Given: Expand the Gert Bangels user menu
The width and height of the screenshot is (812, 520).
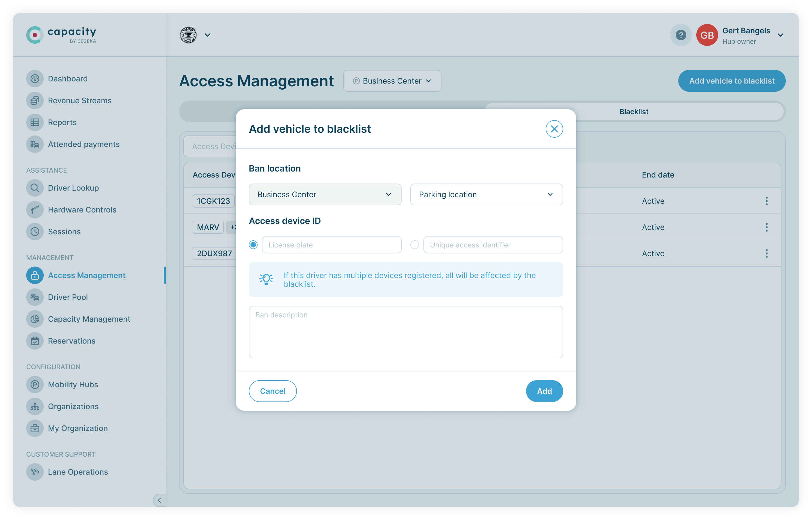Looking at the screenshot, I should coord(780,35).
